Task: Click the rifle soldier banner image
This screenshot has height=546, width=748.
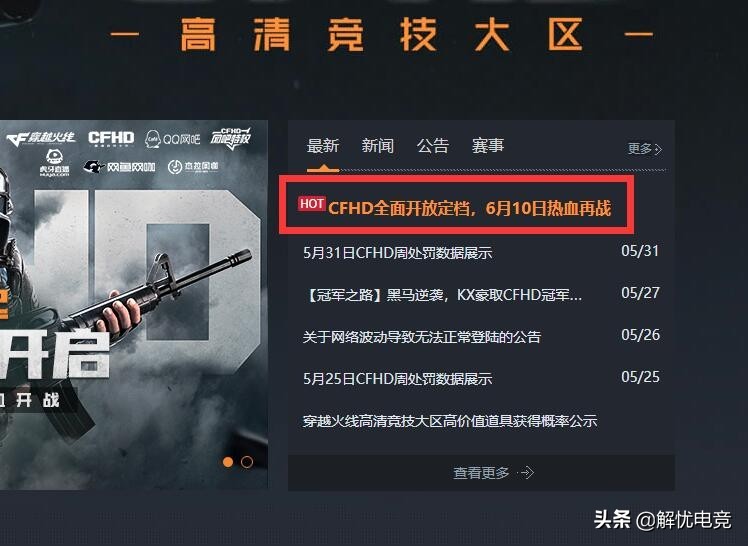Action: point(134,305)
